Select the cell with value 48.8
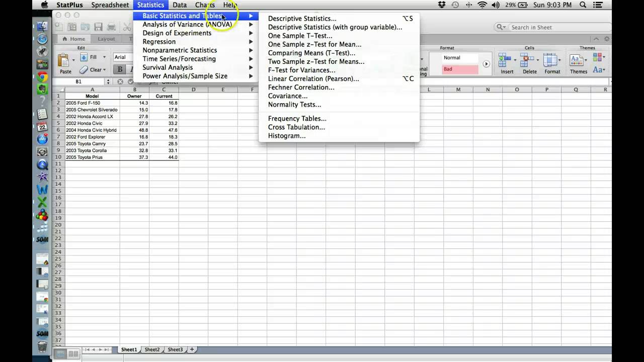Viewport: 644px width, 362px height. [x=134, y=130]
